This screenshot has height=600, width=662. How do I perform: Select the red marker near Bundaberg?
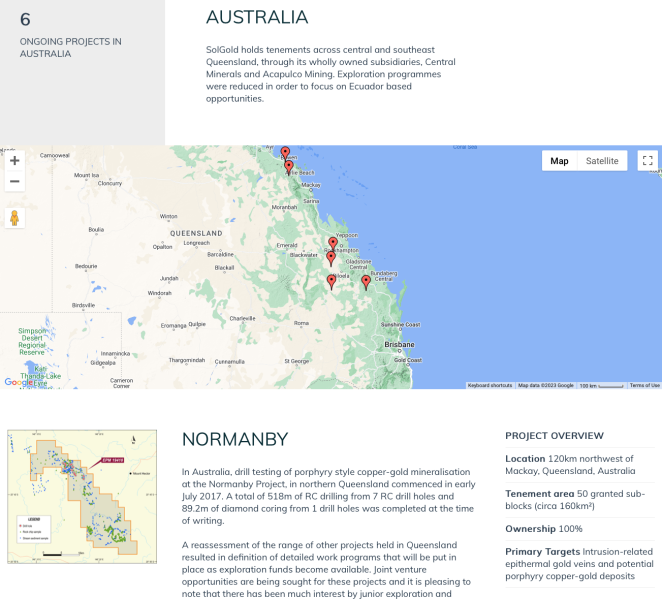click(366, 282)
